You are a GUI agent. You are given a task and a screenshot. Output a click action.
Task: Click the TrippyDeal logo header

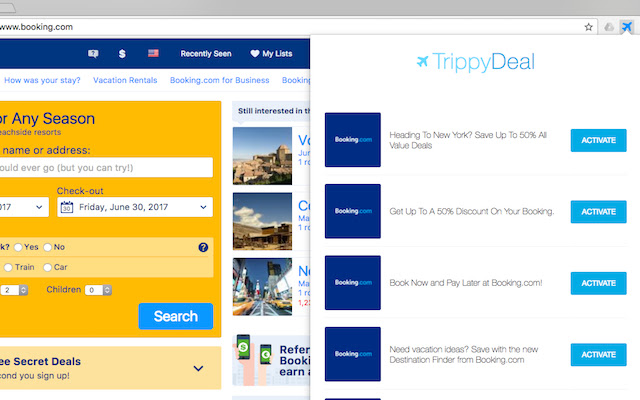[475, 62]
